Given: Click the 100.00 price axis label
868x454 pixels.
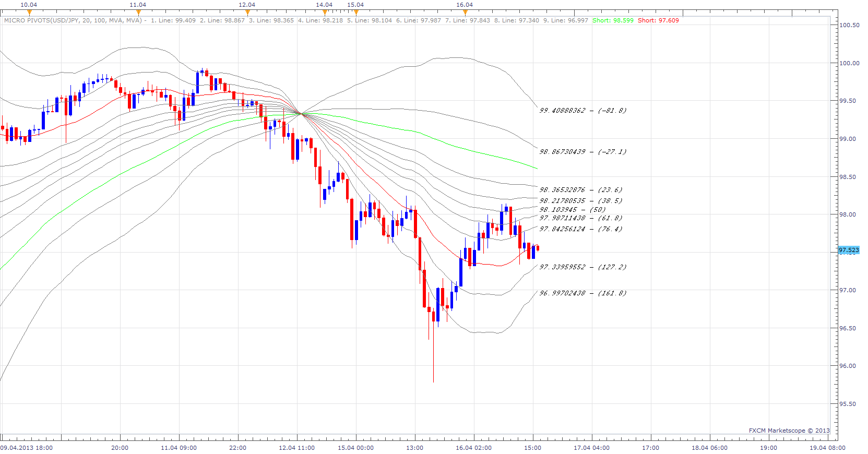Looking at the screenshot, I should 849,63.
